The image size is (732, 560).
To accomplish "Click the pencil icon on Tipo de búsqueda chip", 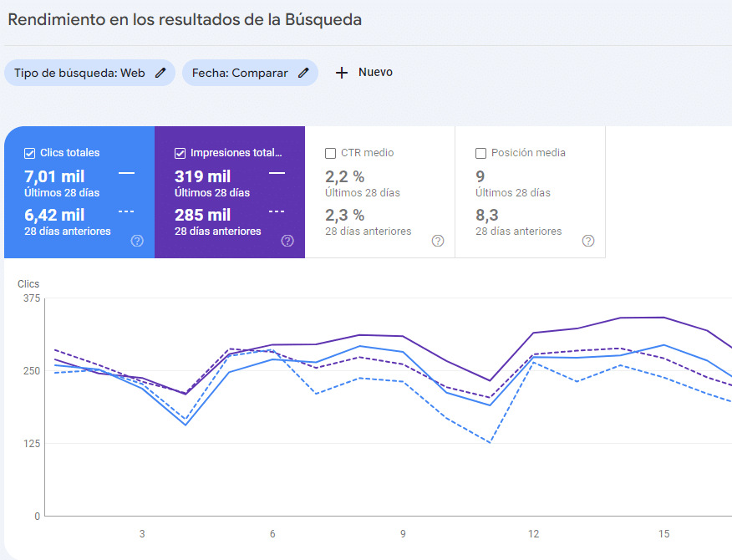I will pyautogui.click(x=160, y=73).
